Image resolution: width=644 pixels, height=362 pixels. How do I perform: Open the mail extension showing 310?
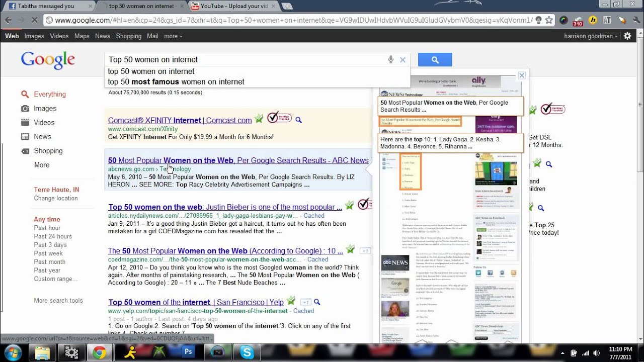point(578,21)
